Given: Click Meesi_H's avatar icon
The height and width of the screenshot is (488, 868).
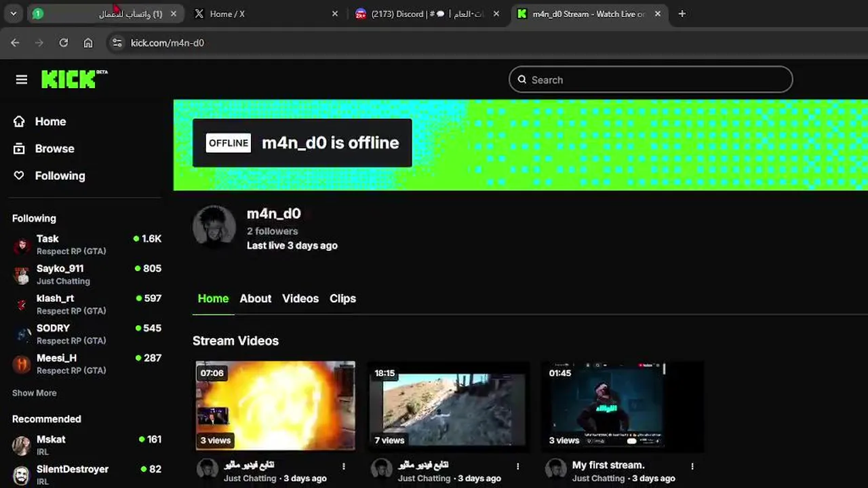Looking at the screenshot, I should (x=22, y=365).
